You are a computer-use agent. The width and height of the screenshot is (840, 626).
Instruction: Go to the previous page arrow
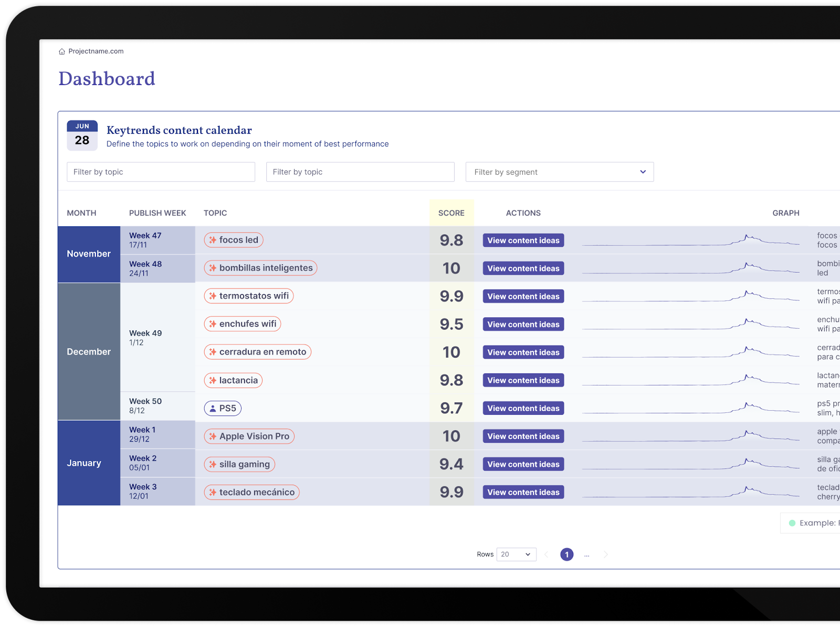(x=547, y=555)
